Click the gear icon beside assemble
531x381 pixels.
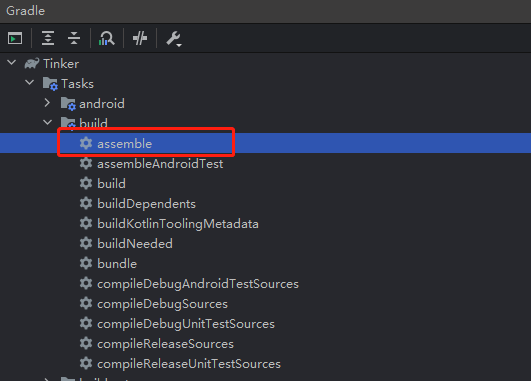pos(86,143)
